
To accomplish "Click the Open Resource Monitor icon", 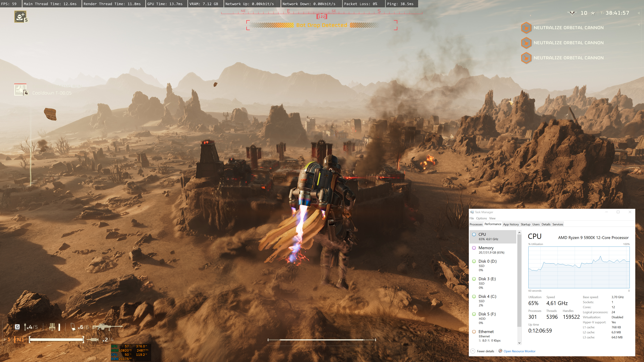I will 500,351.
